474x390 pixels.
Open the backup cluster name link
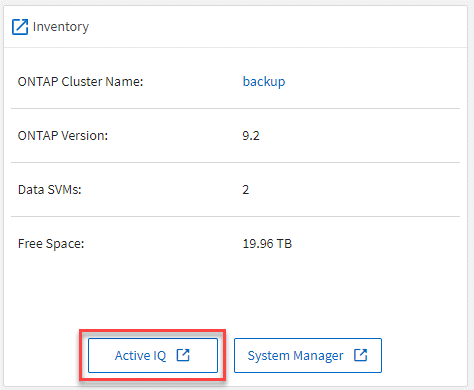point(264,82)
